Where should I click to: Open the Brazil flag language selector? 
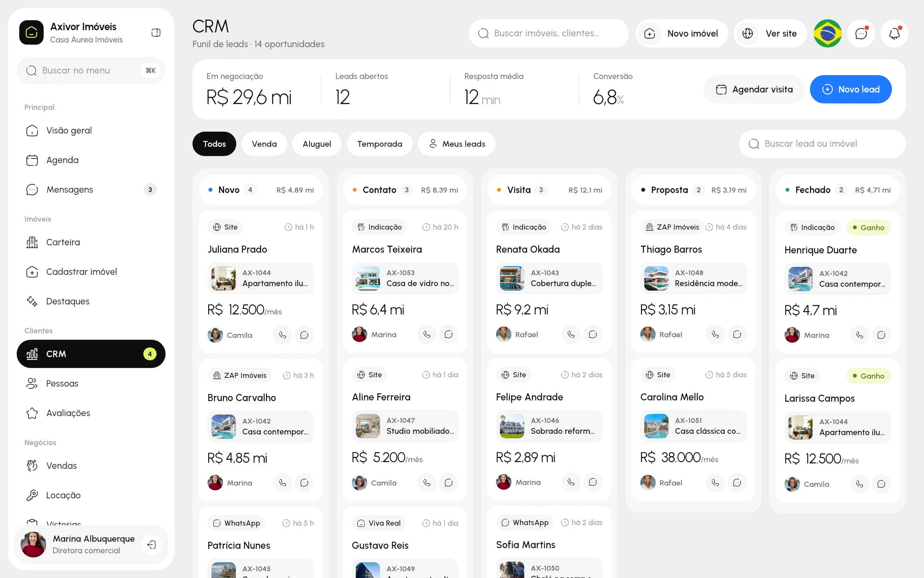(827, 33)
